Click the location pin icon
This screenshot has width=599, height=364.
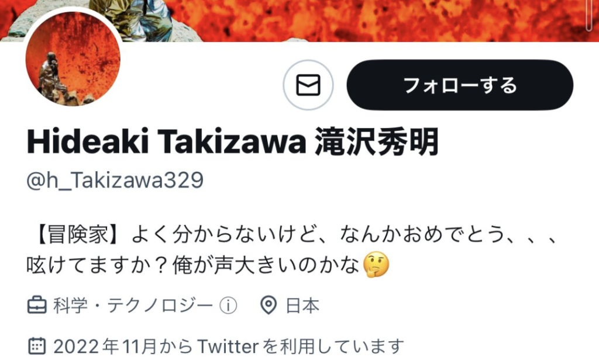click(268, 306)
